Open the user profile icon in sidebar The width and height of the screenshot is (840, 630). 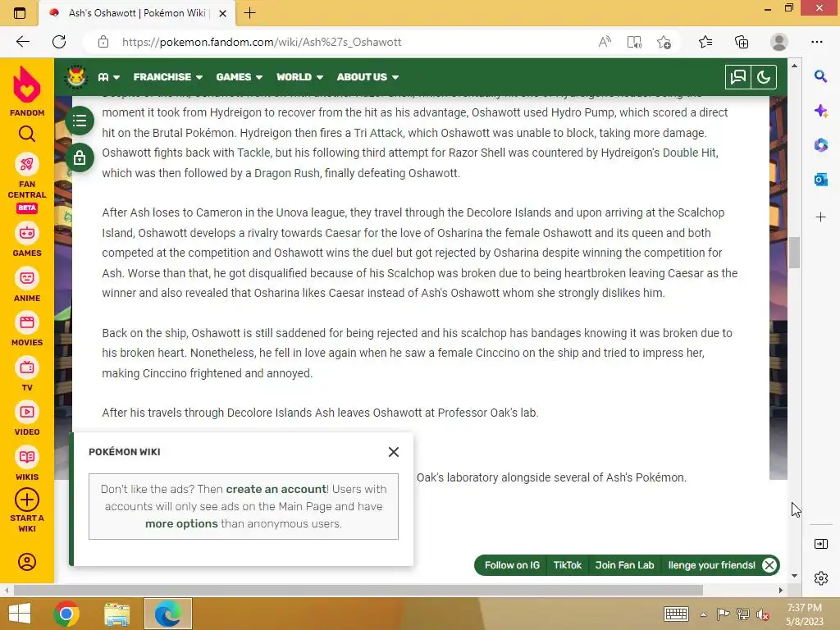[x=27, y=562]
